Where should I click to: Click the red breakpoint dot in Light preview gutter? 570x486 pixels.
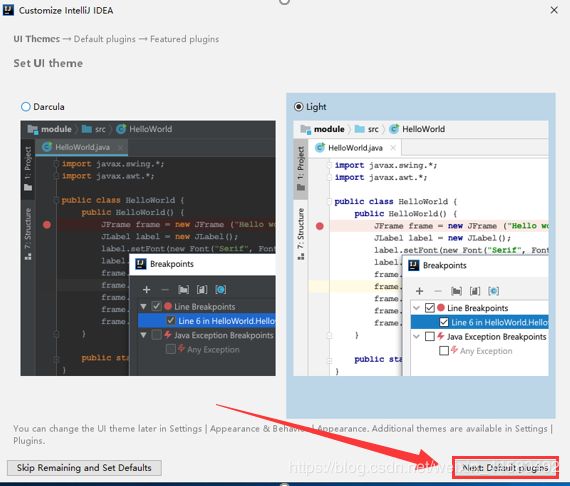[x=320, y=226]
